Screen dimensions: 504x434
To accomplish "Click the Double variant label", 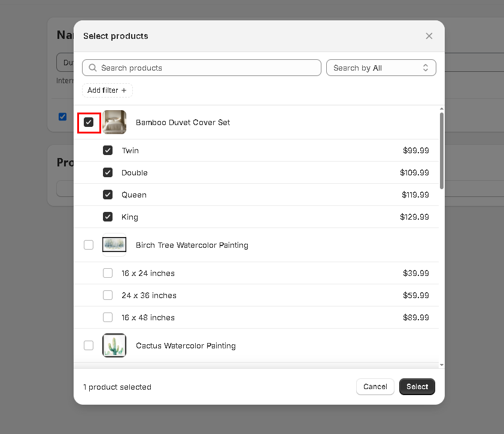I will click(x=134, y=173).
